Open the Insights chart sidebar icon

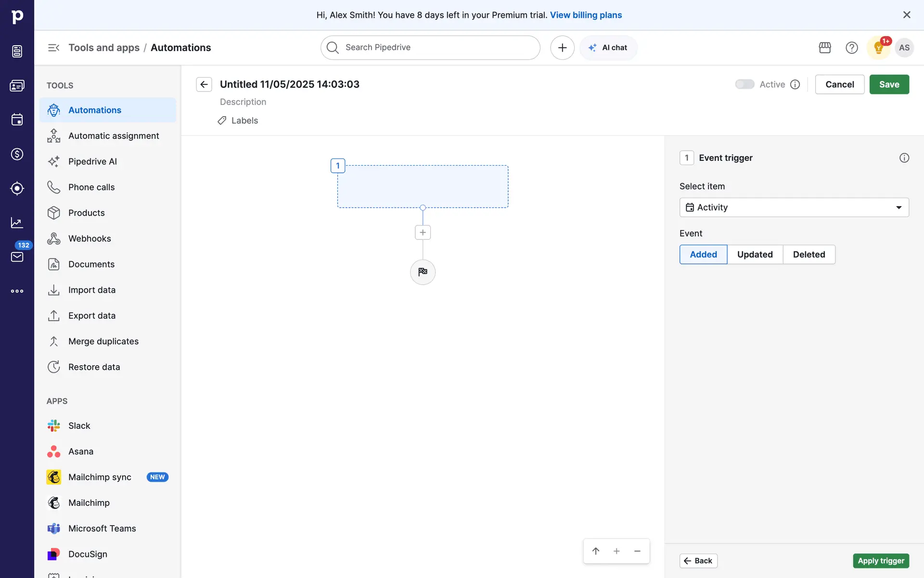click(17, 223)
